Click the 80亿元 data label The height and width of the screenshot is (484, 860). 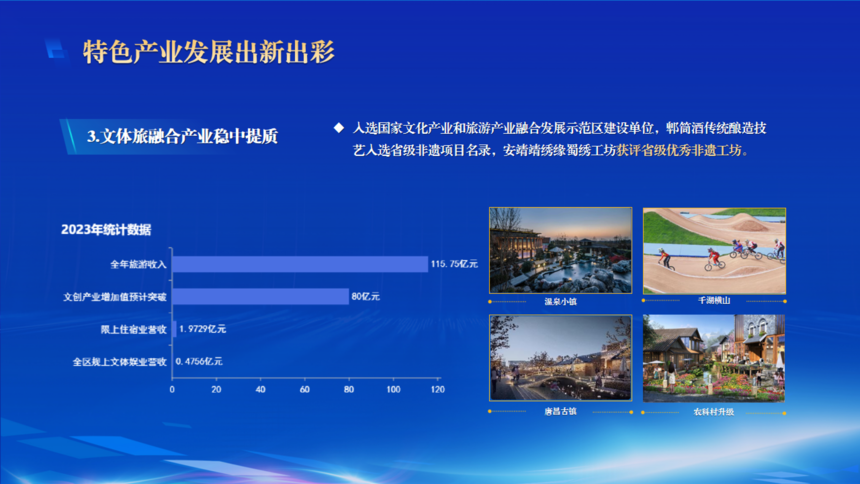pos(365,297)
